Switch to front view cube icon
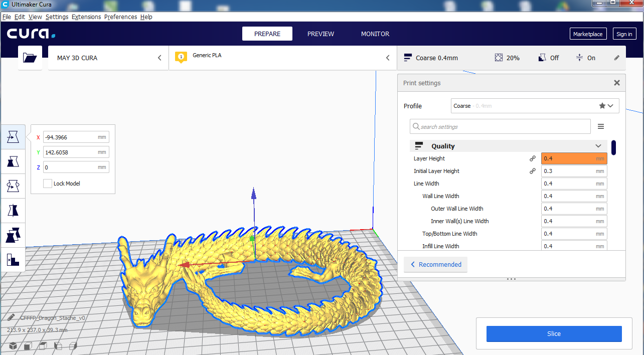Image resolution: width=644 pixels, height=355 pixels. 28,345
